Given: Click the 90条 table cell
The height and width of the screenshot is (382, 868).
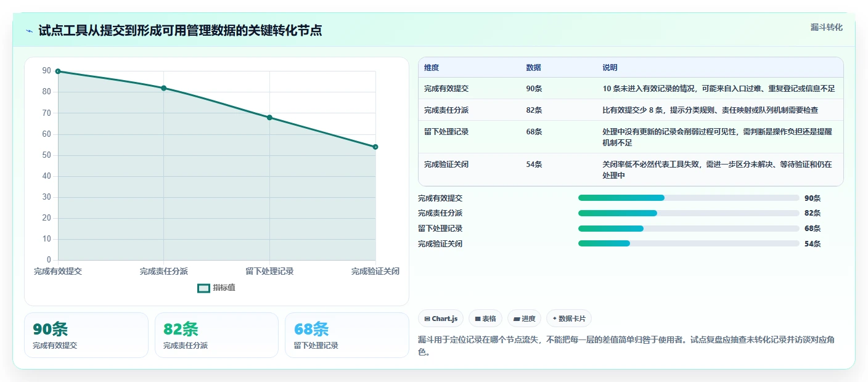Looking at the screenshot, I should click(534, 89).
